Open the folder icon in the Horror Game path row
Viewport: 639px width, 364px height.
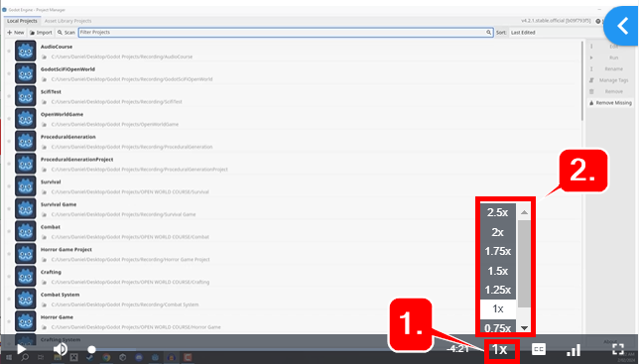[x=44, y=327]
